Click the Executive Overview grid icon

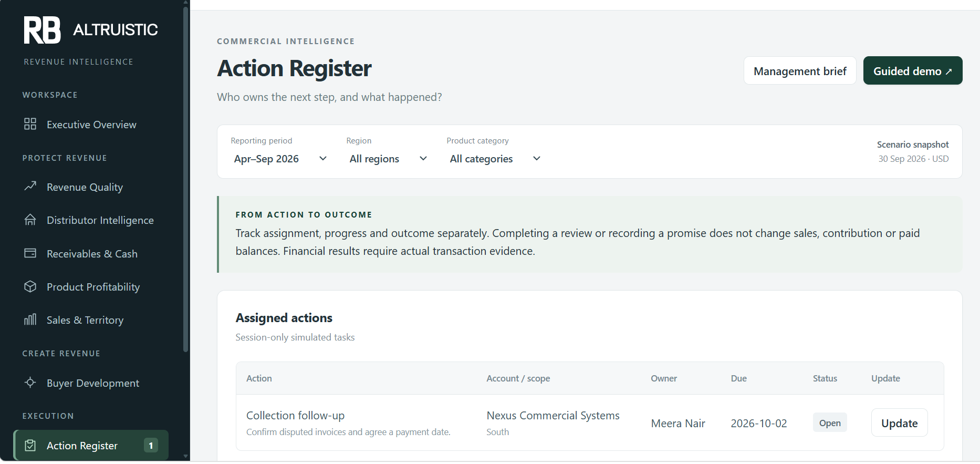pos(30,124)
